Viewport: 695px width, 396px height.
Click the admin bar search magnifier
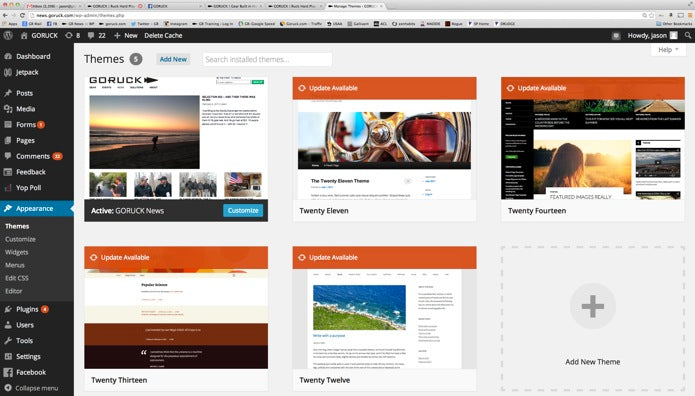687,35
